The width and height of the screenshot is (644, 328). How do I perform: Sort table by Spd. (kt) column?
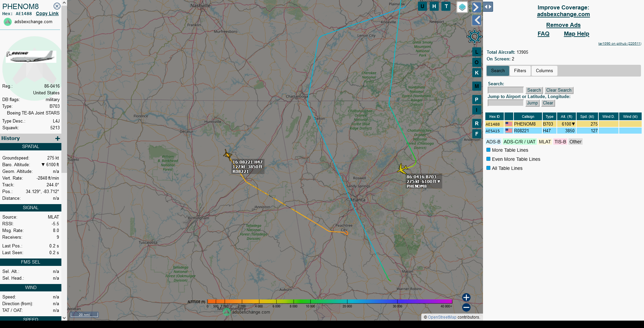point(587,116)
